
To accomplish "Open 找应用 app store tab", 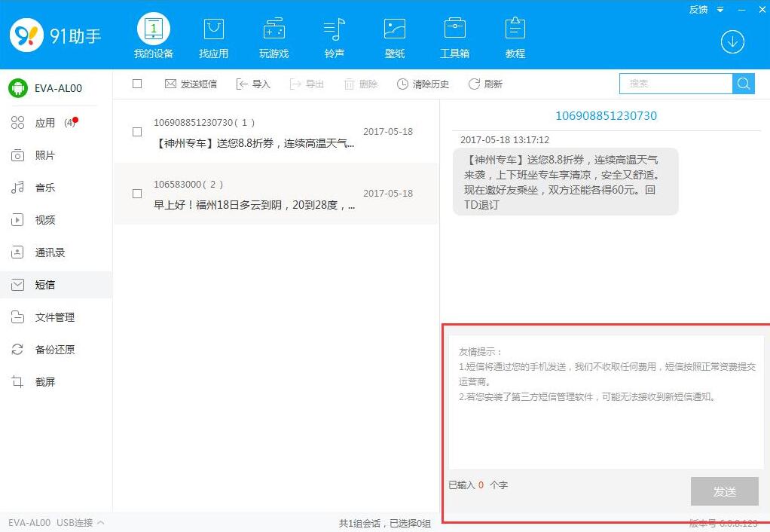I will (214, 38).
